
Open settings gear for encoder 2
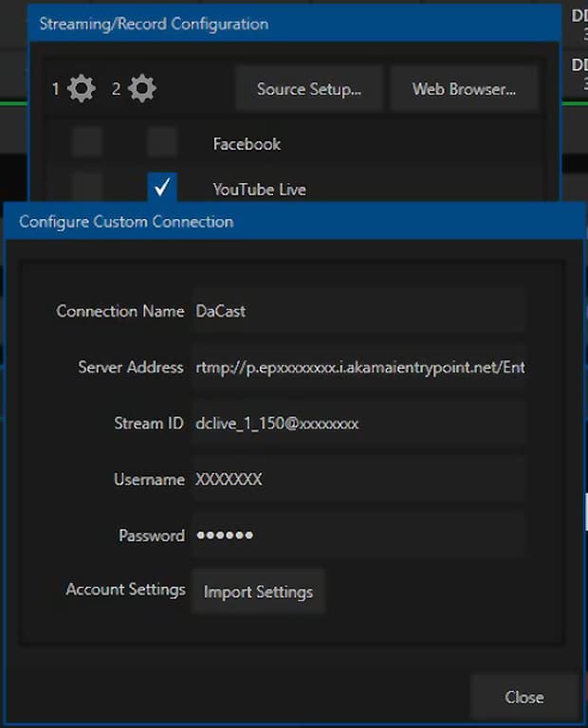click(x=141, y=89)
